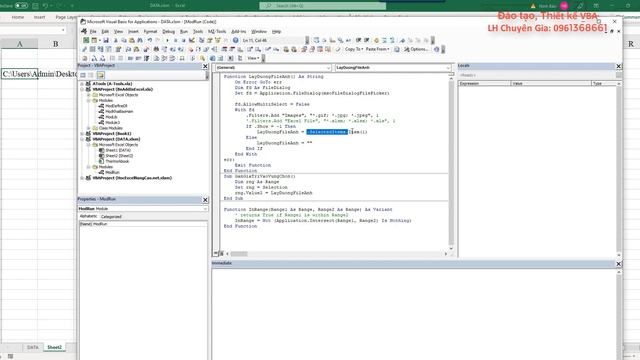Toggle AutoSave switch in Excel title bar

click(x=21, y=6)
